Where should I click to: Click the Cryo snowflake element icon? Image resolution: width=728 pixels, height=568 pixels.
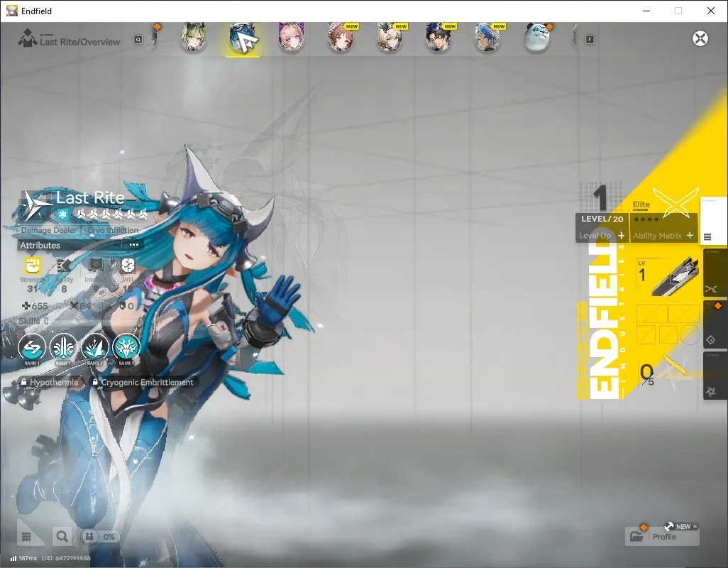(62, 214)
